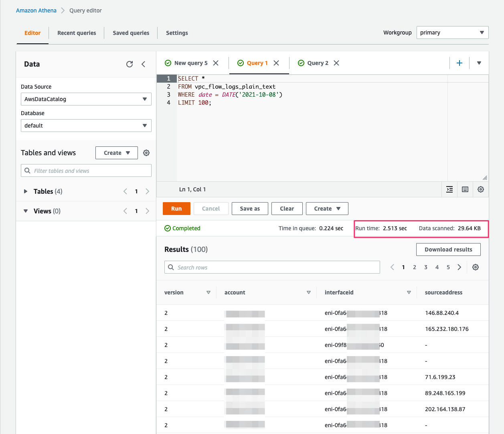Image resolution: width=504 pixels, height=434 pixels.
Task: Click the sourceaddress column header
Action: point(443,292)
